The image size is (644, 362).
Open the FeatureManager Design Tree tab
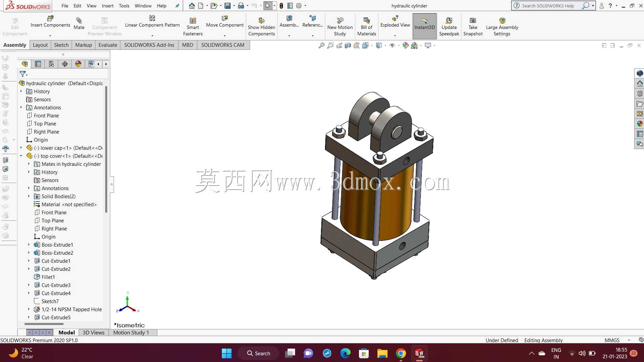[25, 64]
